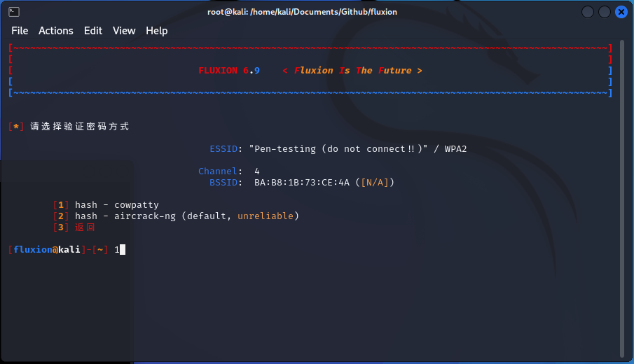The image size is (634, 364).
Task: Open the Actions menu
Action: point(56,31)
